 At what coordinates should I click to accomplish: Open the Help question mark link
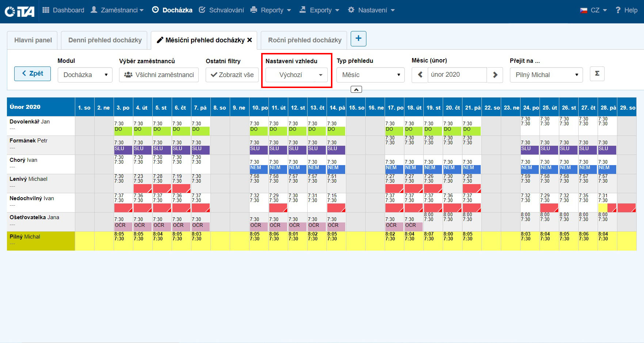click(626, 10)
